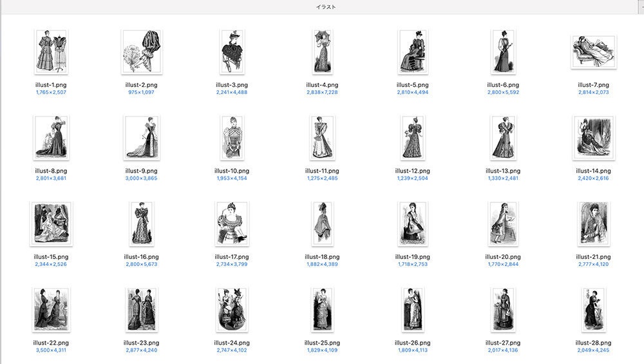Select the illust-20.png thumbnail

click(x=503, y=224)
